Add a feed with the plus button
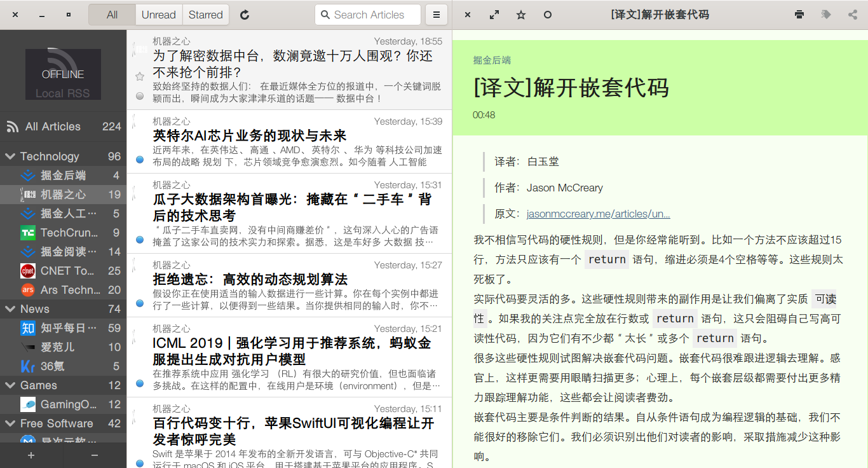Screen dimensions: 868x468 [31, 455]
